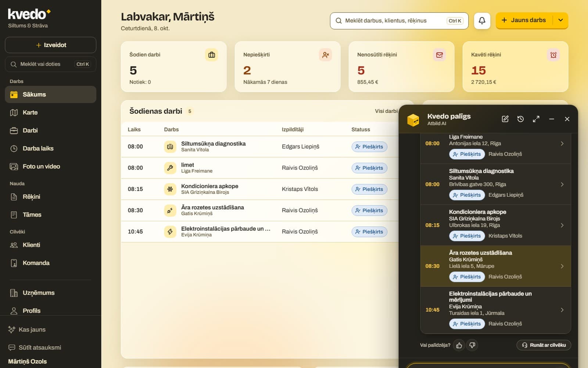Viewport: 588px width, 368px height.
Task: Expand Āra rozetes uzstādīšana entry in assistant panel
Action: pyautogui.click(x=562, y=266)
